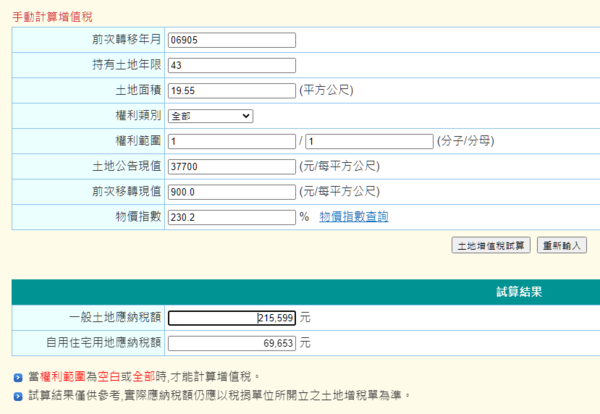The width and height of the screenshot is (600, 414).
Task: Click the 自用住宅用地應納稅額 result box
Action: pyautogui.click(x=232, y=343)
